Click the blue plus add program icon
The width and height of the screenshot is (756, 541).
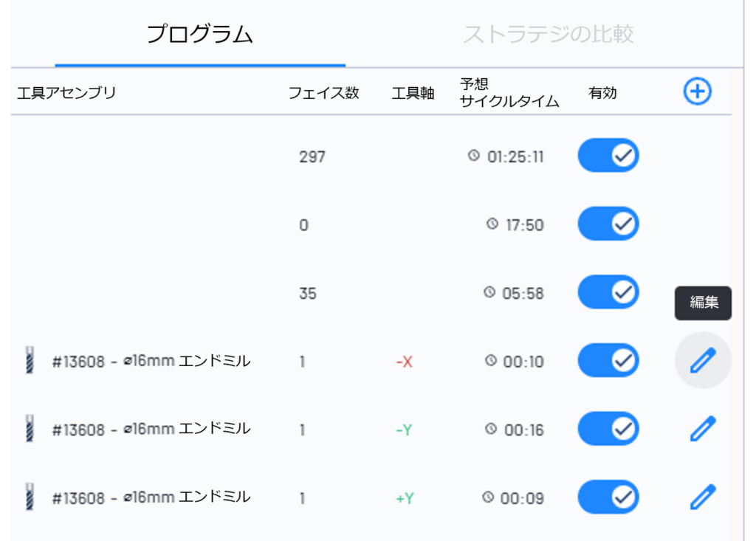pyautogui.click(x=697, y=92)
